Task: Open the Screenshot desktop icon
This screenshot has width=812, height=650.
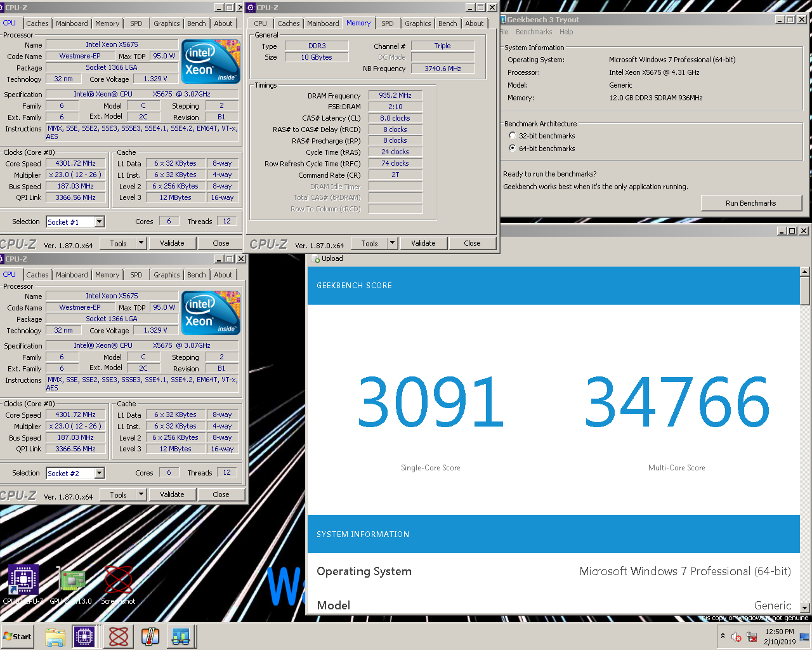Action: pos(118,580)
